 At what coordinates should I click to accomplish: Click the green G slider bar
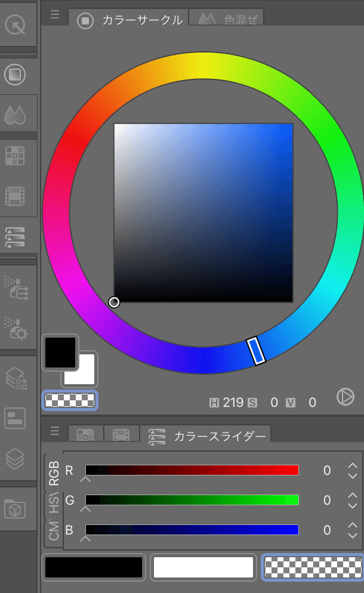(192, 500)
